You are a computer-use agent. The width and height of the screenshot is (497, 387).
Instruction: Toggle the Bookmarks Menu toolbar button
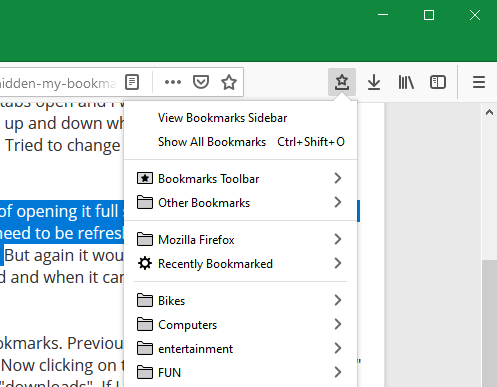click(x=342, y=82)
